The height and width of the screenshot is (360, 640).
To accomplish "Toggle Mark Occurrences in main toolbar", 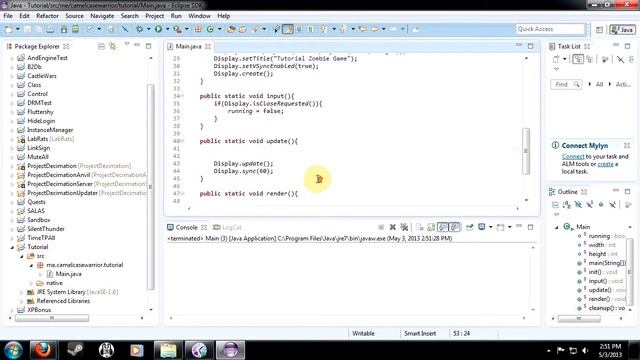I will 288,29.
